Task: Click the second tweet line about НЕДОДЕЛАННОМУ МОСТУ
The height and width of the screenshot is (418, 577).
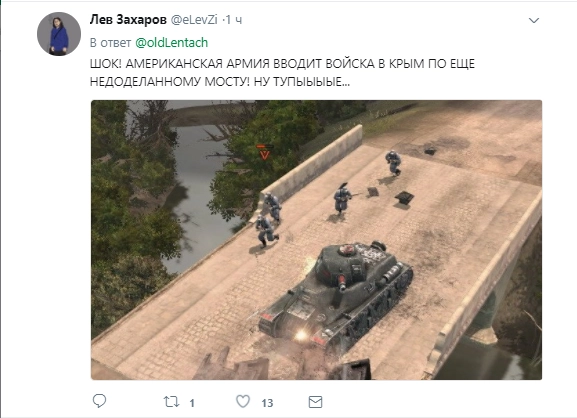Action: click(220, 82)
